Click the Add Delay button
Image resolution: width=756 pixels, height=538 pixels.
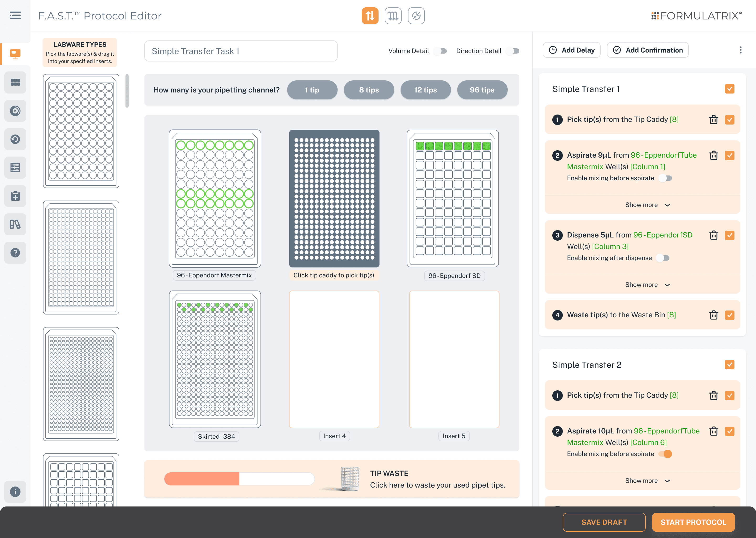coord(572,50)
